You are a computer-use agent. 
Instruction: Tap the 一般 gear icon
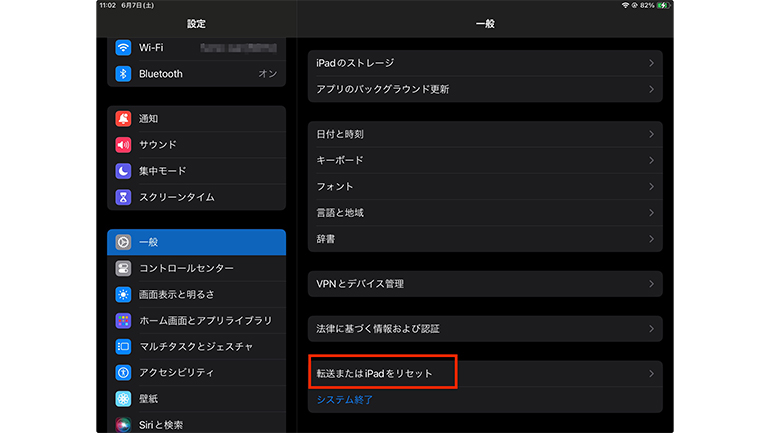tap(123, 242)
